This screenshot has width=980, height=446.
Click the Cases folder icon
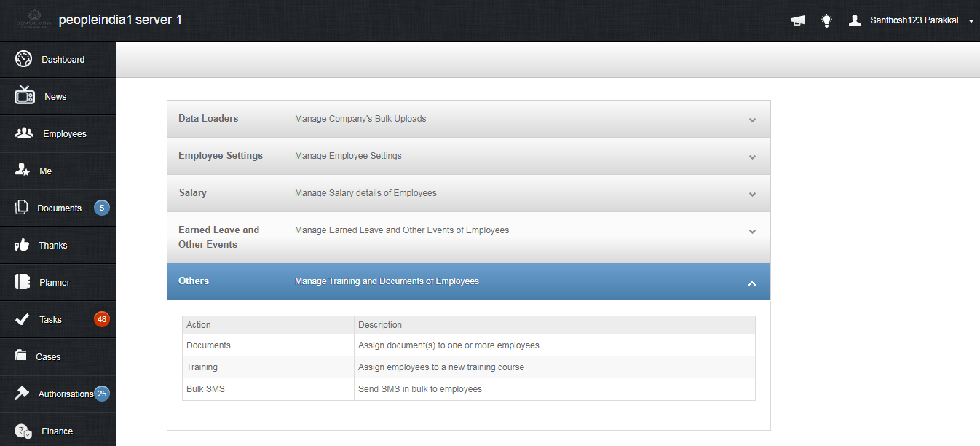pyautogui.click(x=21, y=356)
